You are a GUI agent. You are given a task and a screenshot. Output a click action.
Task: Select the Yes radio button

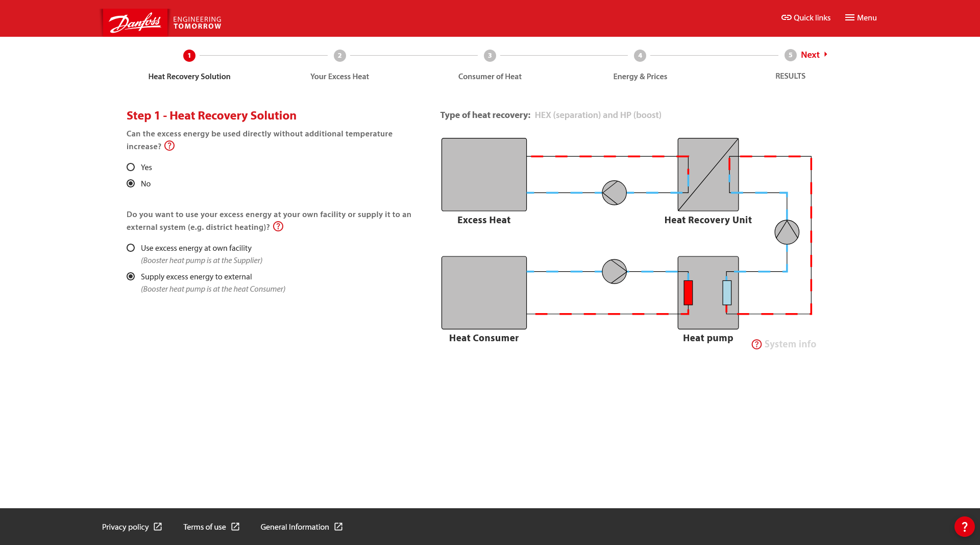tap(131, 168)
